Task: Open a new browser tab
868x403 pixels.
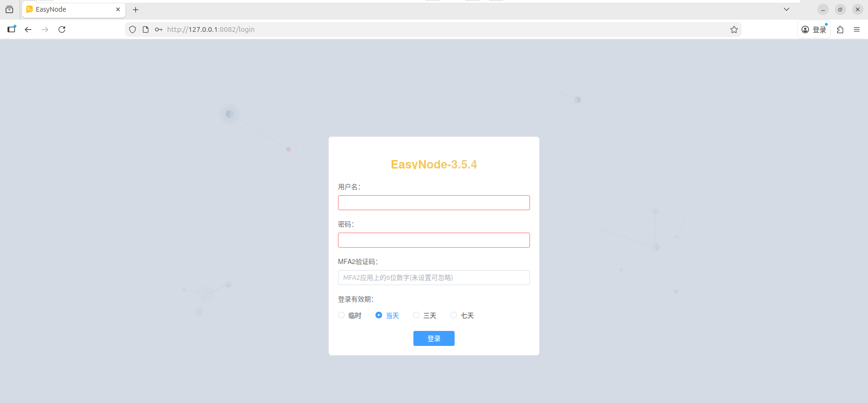Action: pos(135,9)
